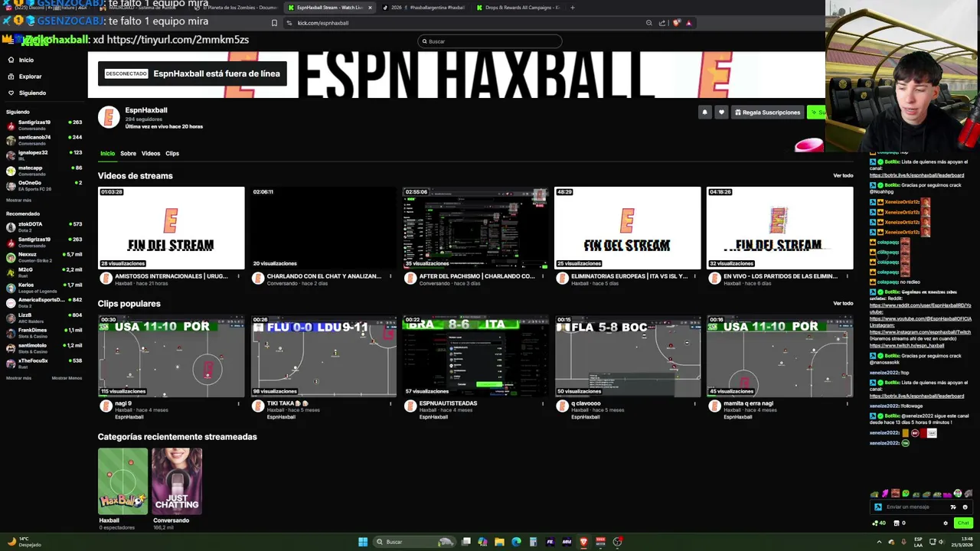Close the EspnHaxball Stream browser tab

pos(370,8)
